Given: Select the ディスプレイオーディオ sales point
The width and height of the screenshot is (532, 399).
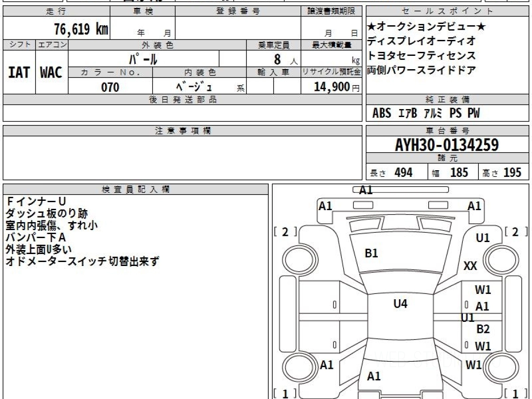Looking at the screenshot, I should [x=421, y=41].
